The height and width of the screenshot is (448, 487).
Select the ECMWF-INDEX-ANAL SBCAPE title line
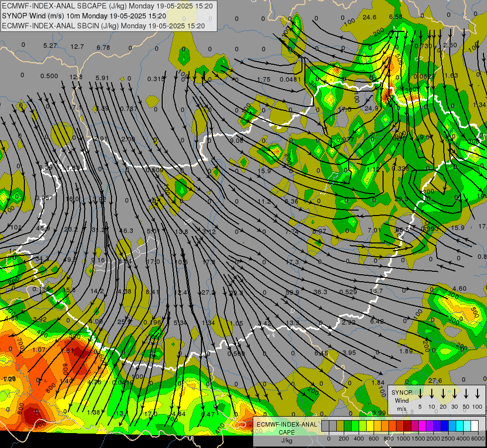(107, 6)
